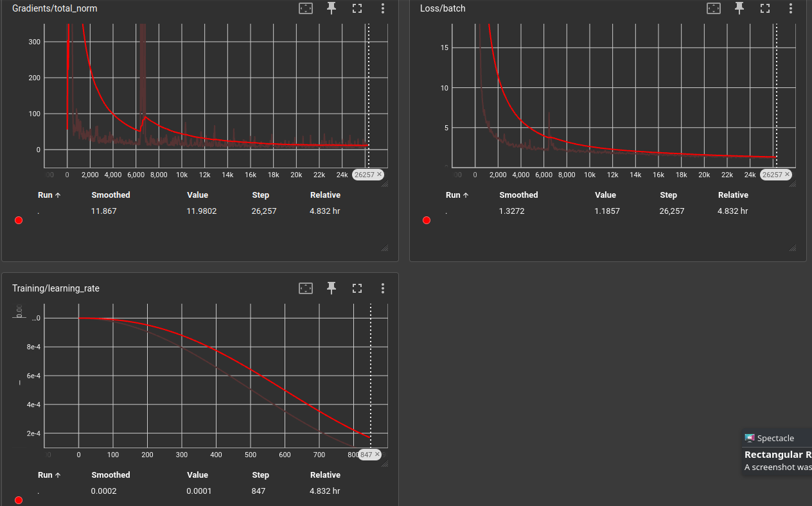The width and height of the screenshot is (812, 506).
Task: Click Smoothed column header in learning_rate table
Action: pyautogui.click(x=110, y=475)
